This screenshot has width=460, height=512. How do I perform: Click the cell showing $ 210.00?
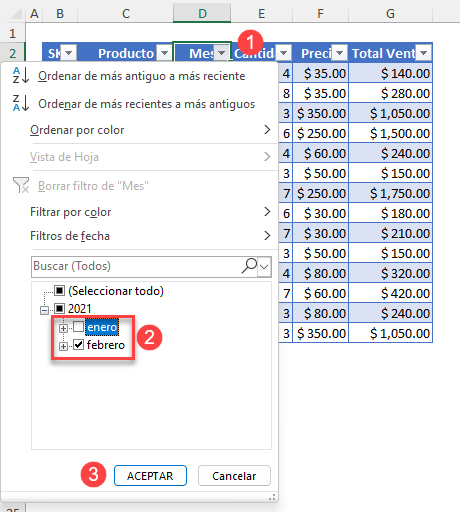pyautogui.click(x=390, y=233)
